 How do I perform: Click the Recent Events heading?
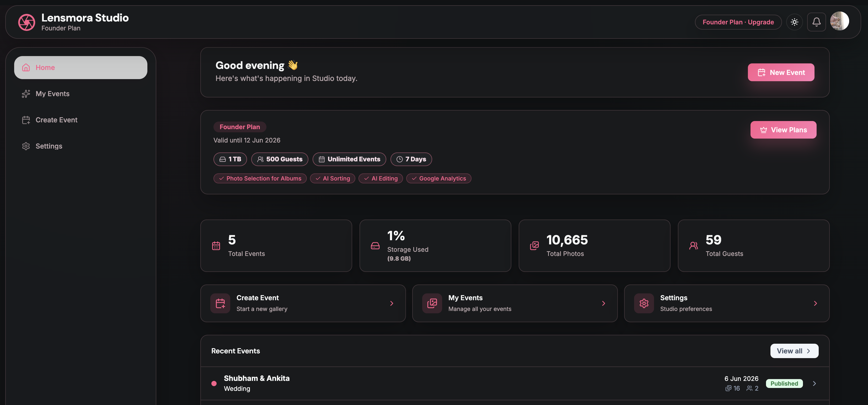[235, 351]
